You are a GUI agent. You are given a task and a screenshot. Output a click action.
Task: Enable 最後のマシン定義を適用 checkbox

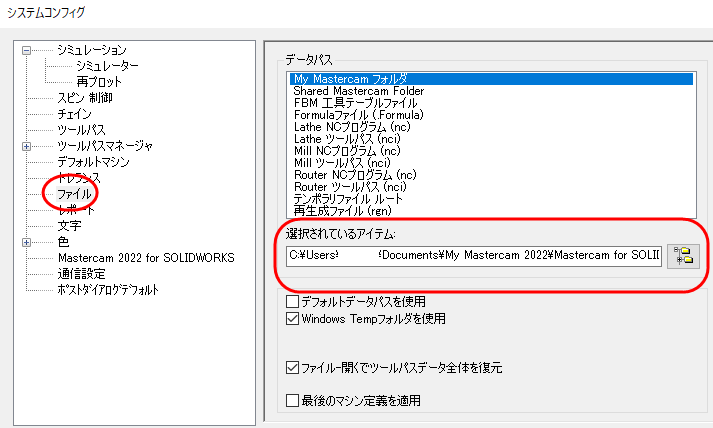[x=292, y=401]
